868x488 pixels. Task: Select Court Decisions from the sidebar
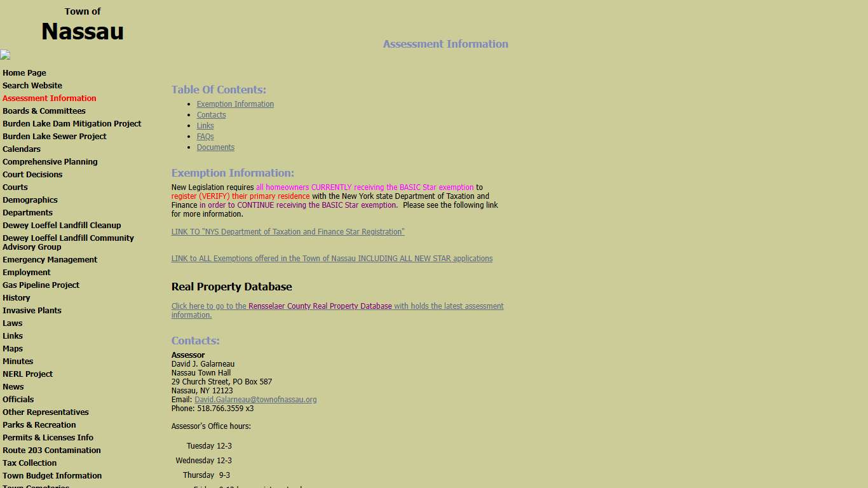32,174
